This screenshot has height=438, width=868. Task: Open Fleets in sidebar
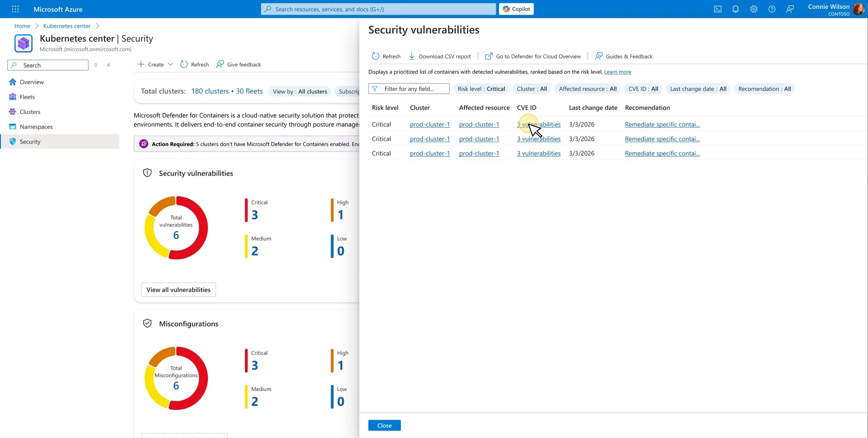(27, 97)
